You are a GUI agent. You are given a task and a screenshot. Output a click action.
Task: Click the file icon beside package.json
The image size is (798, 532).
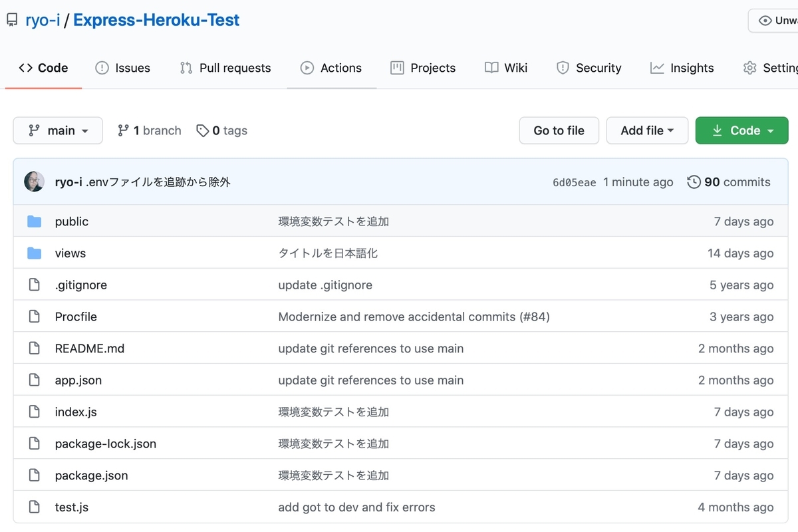coord(35,475)
